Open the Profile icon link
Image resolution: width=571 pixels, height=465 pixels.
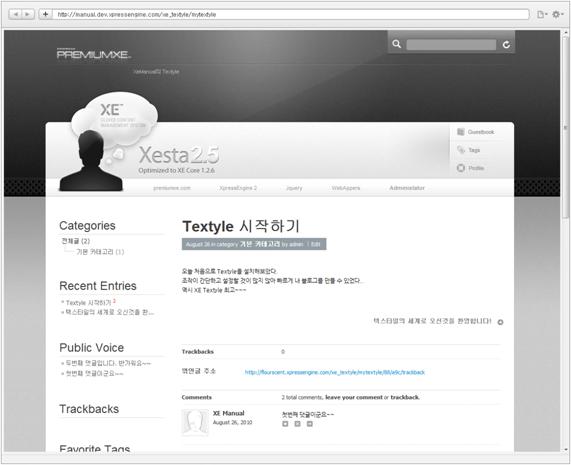(461, 168)
